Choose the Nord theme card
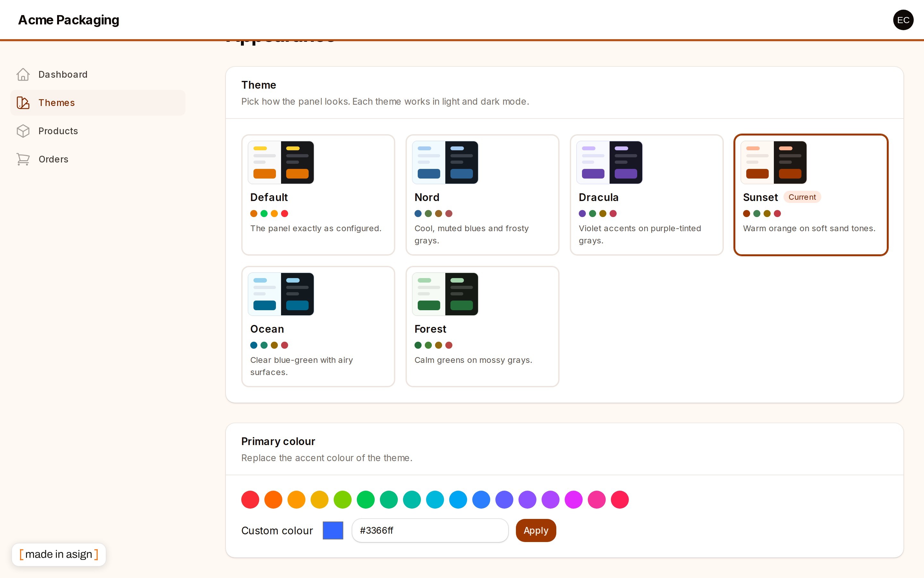The height and width of the screenshot is (578, 924). (482, 195)
